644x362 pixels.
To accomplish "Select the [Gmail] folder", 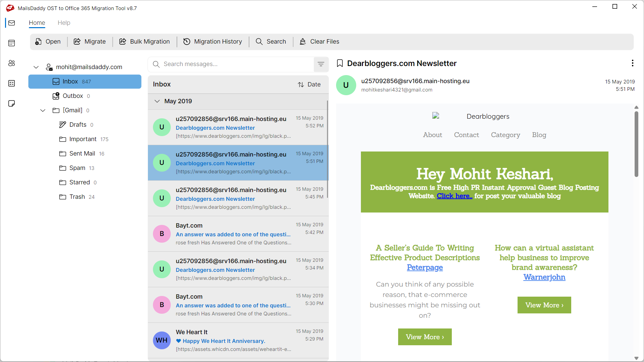I will click(x=85, y=110).
